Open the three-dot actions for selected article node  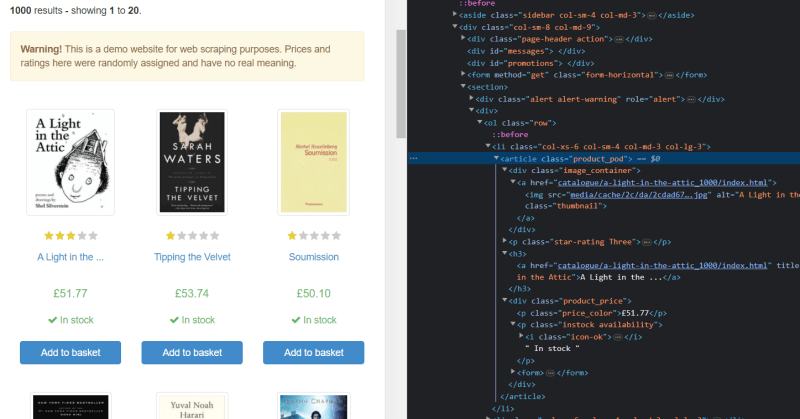(413, 159)
